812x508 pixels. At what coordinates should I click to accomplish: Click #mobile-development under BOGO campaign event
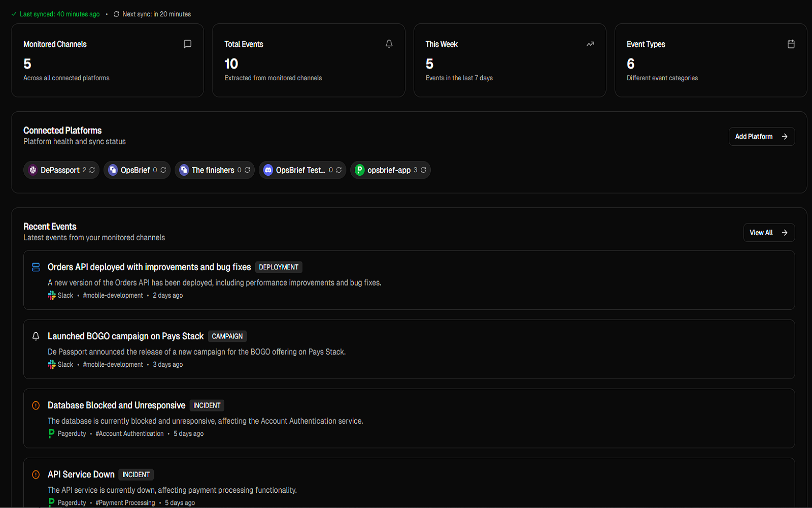113,365
